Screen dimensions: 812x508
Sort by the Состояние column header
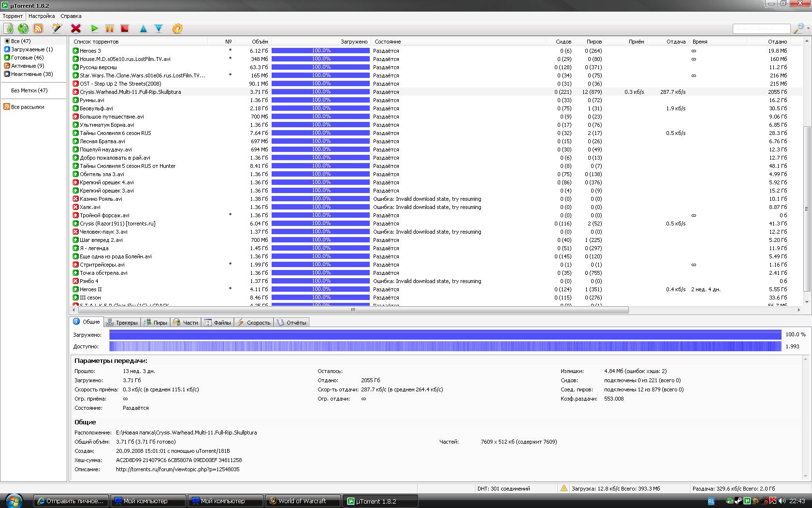pyautogui.click(x=458, y=42)
